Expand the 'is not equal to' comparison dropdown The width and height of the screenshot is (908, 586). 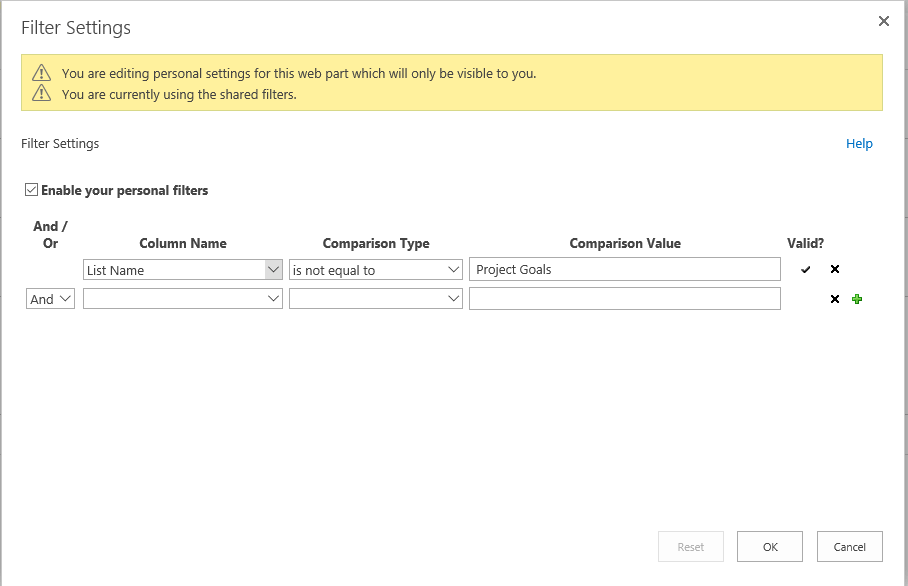[375, 270]
